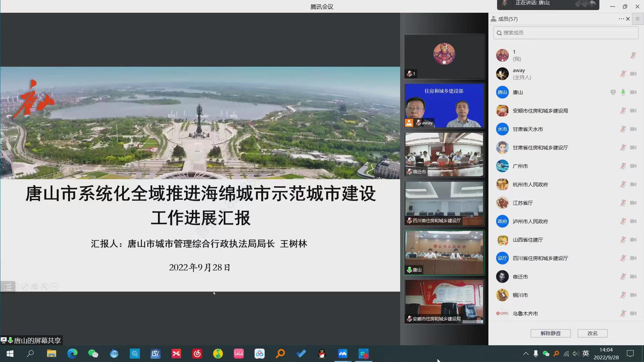Click camera icon in 唐山 member row
This screenshot has height=362, width=644.
click(x=633, y=92)
